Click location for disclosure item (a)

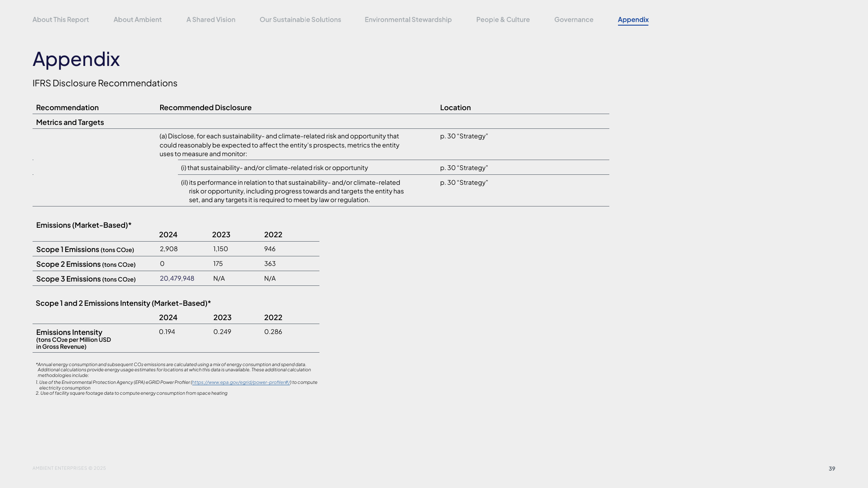(x=464, y=136)
